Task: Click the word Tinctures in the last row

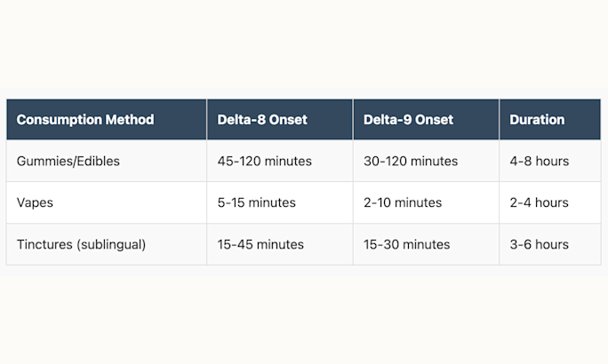Action: tap(45, 244)
